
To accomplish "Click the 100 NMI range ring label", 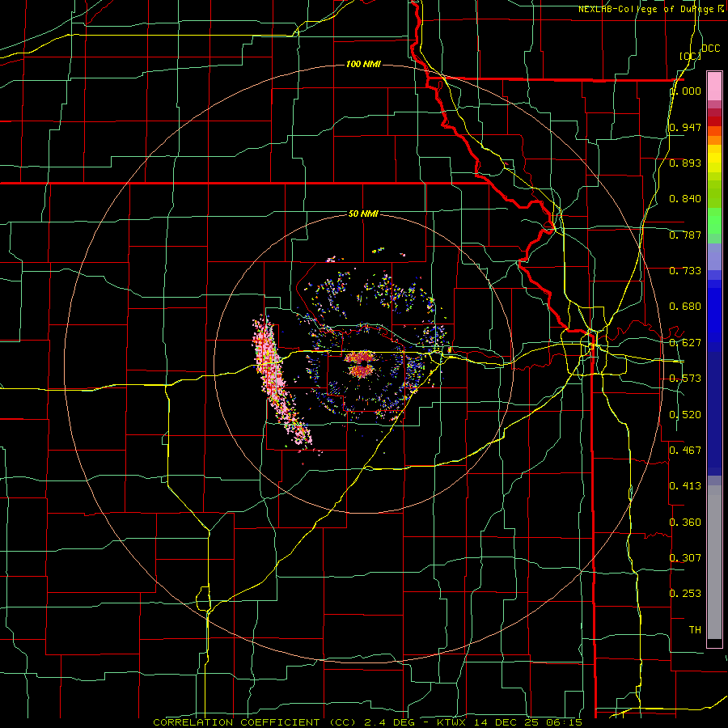I will tap(363, 64).
